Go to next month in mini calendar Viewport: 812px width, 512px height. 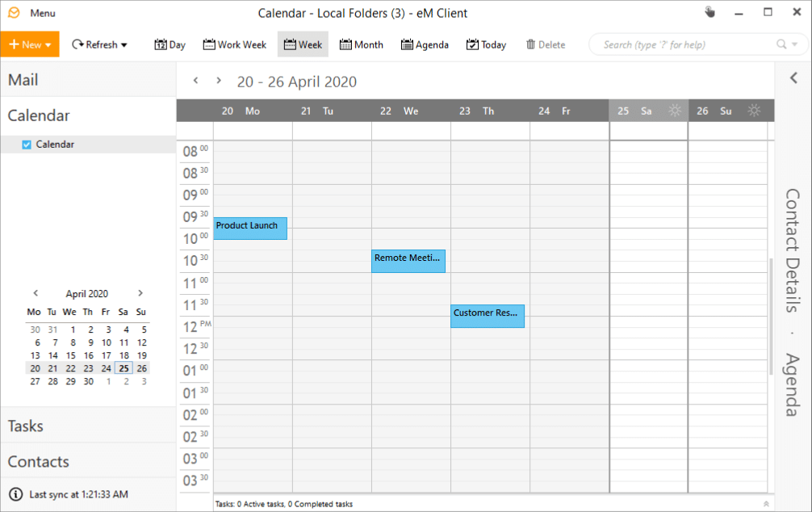pyautogui.click(x=140, y=293)
